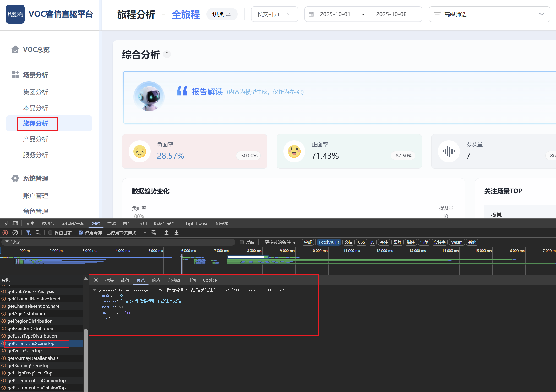Open the 长安引力 brand dropdown

point(274,14)
